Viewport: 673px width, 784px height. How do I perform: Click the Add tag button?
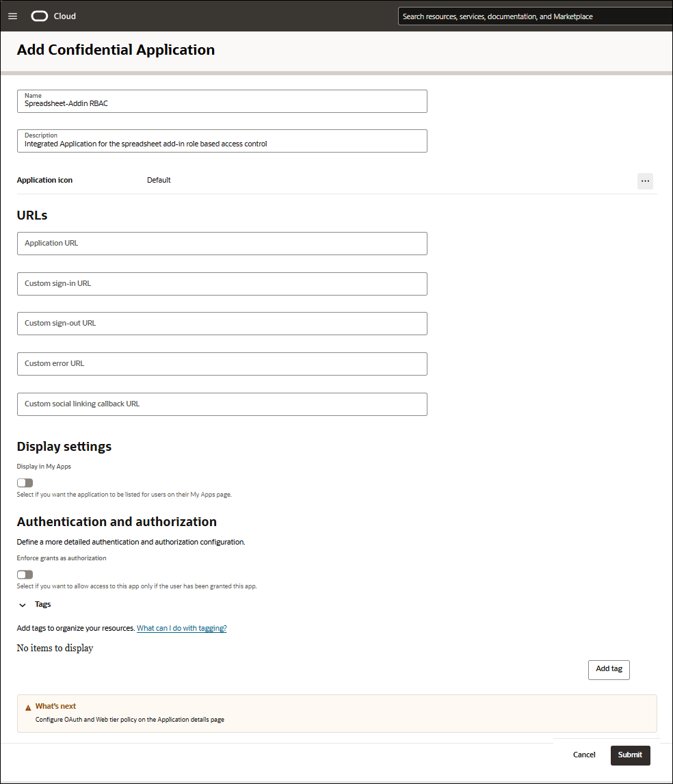pyautogui.click(x=608, y=670)
